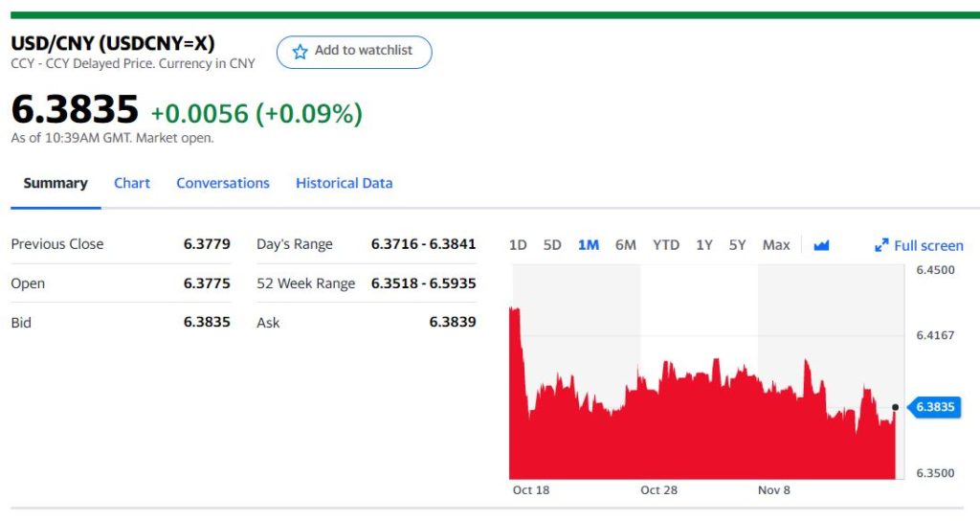Click the Add to watchlist button
This screenshot has height=521, width=980.
pos(354,52)
